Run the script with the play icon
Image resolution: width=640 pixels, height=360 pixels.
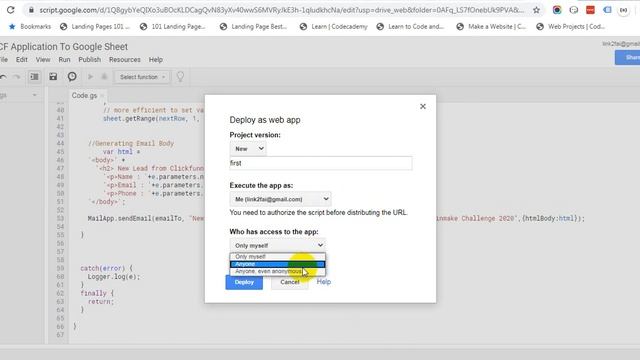[x=90, y=77]
